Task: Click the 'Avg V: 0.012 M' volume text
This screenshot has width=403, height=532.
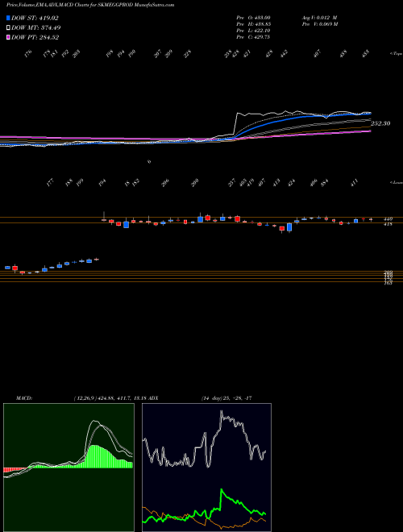Action: 319,18
